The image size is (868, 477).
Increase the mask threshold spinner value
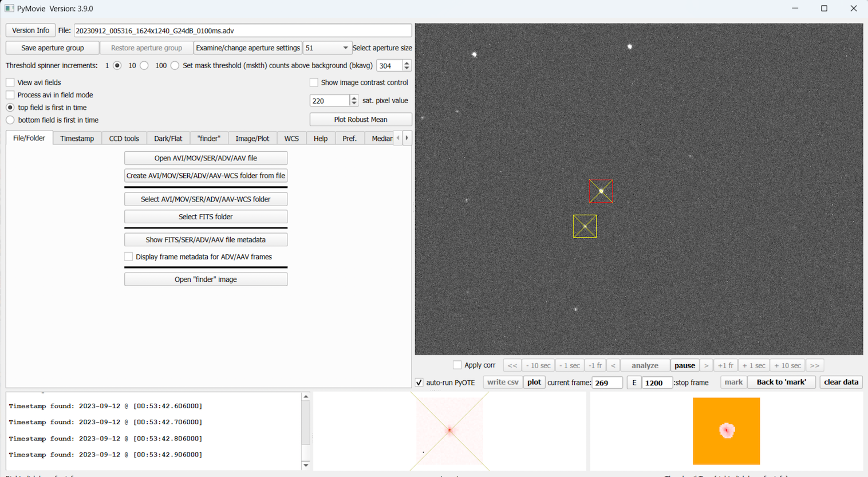tap(407, 63)
